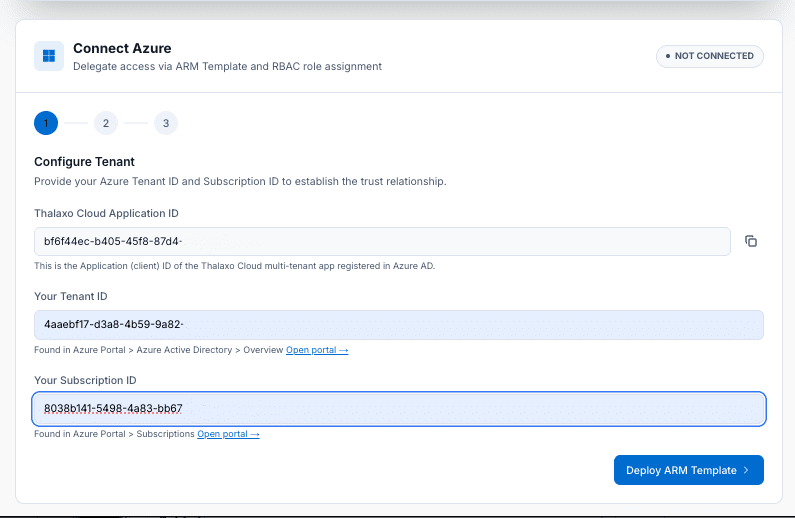Click the Delegate access via ARM Template text
795x518 pixels.
point(227,66)
